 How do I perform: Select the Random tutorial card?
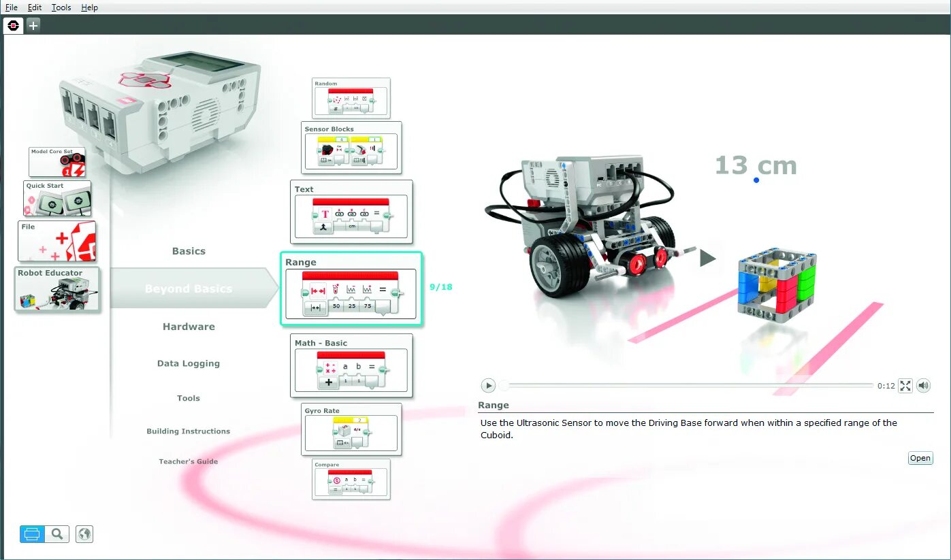point(351,99)
